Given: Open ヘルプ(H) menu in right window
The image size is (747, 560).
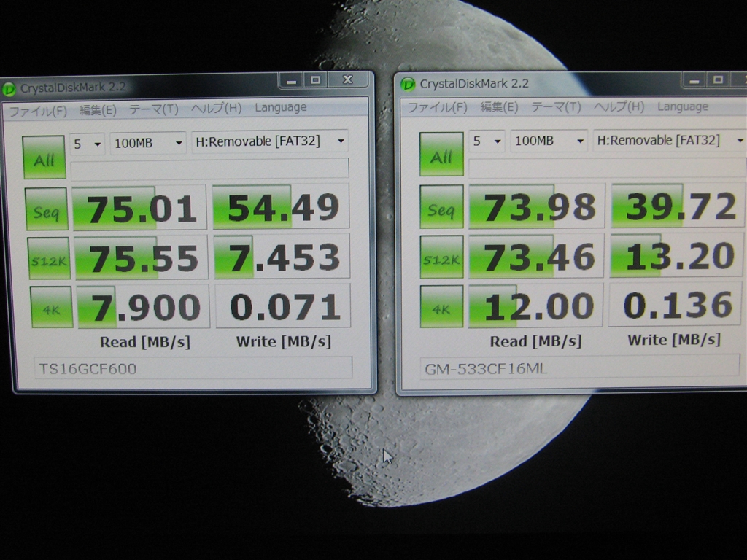Looking at the screenshot, I should 619,106.
